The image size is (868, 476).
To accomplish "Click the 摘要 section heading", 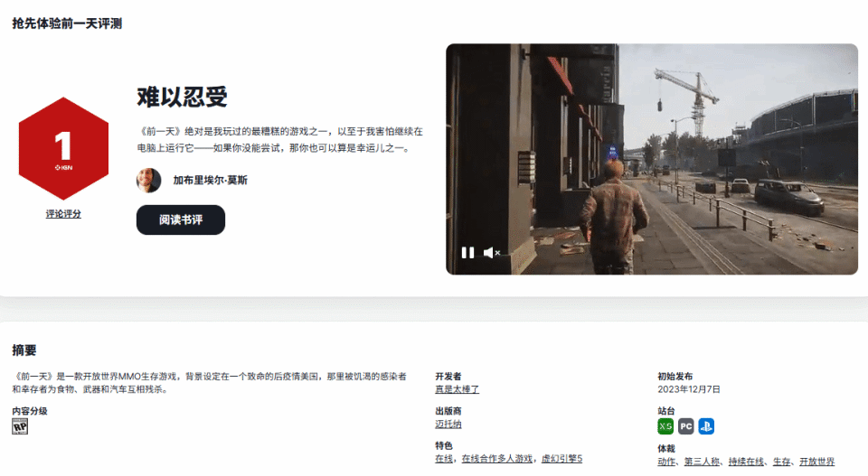I will coord(24,350).
